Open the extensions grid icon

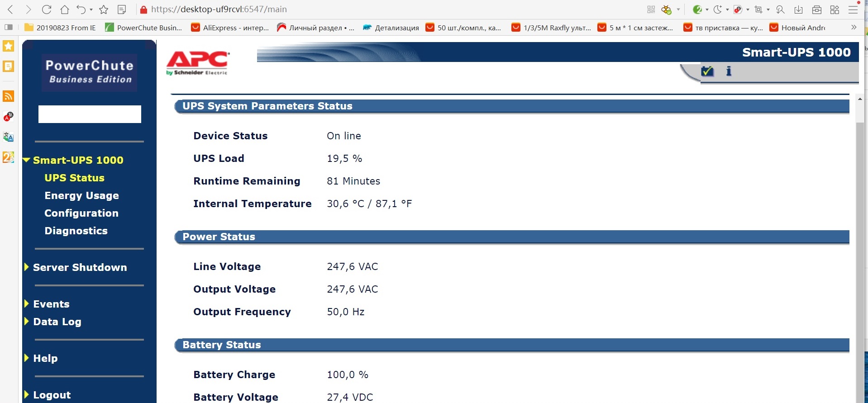click(835, 9)
